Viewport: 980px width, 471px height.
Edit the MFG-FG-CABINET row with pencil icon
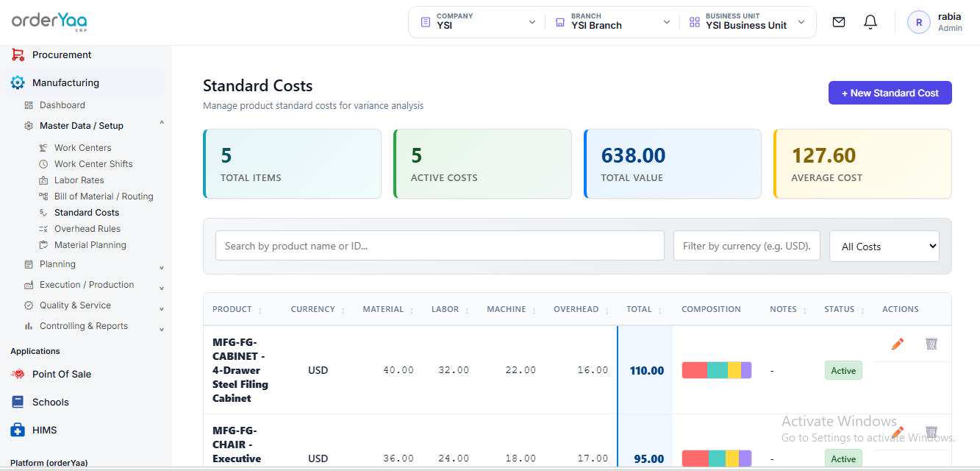pyautogui.click(x=897, y=344)
